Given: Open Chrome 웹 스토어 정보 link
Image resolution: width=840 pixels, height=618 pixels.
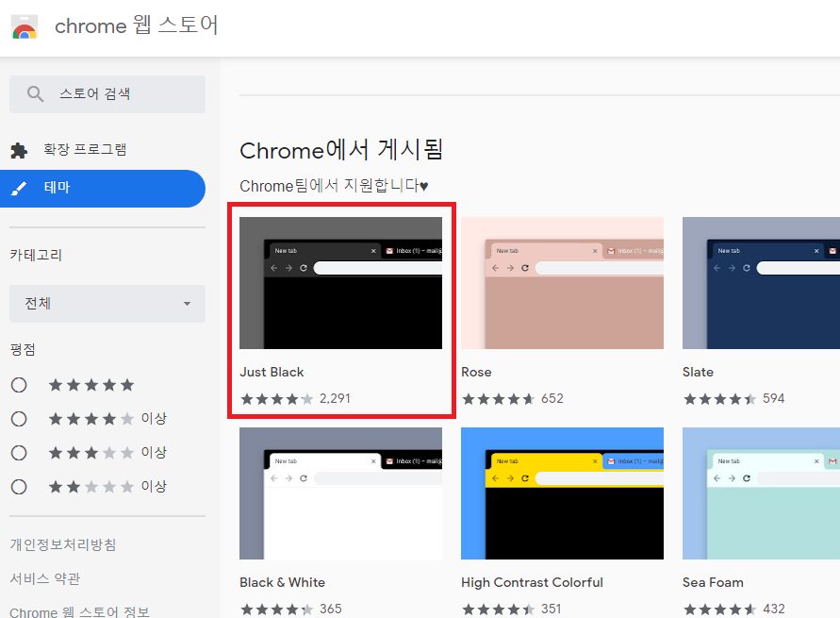Looking at the screenshot, I should (x=79, y=611).
